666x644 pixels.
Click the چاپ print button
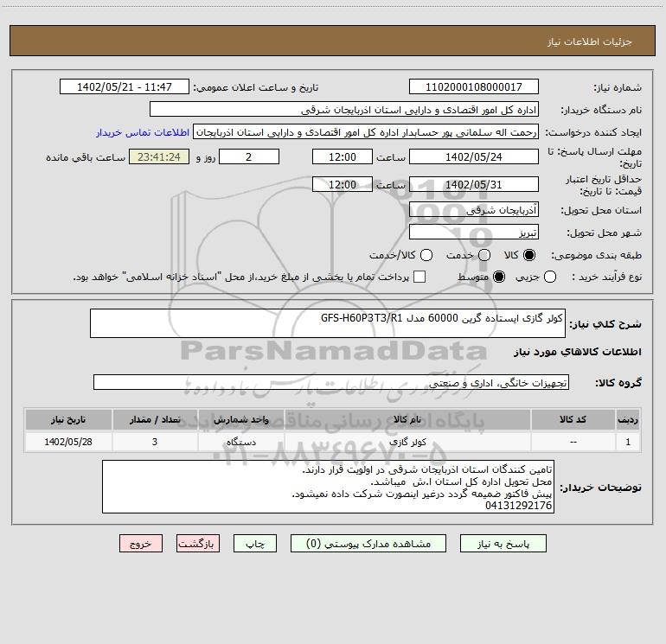pos(255,544)
